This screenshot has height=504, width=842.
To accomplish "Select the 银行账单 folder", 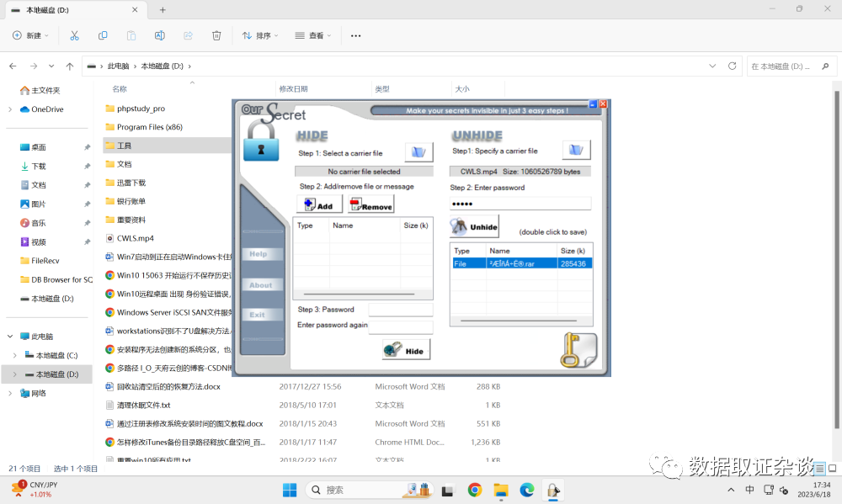I will pyautogui.click(x=125, y=201).
